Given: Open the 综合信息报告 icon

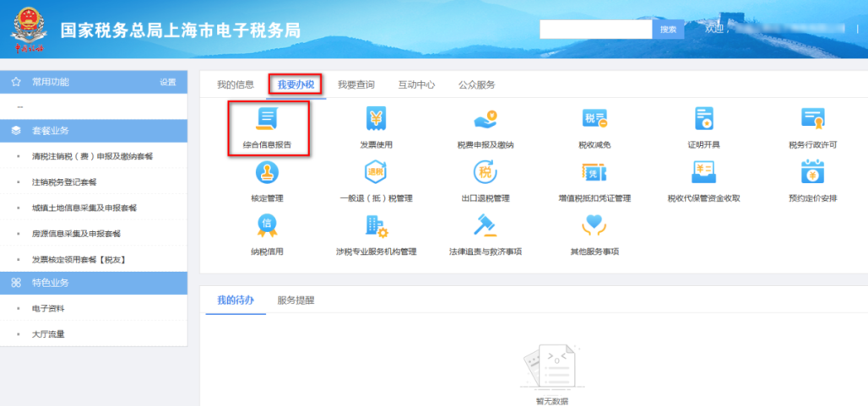Looking at the screenshot, I should tap(268, 120).
